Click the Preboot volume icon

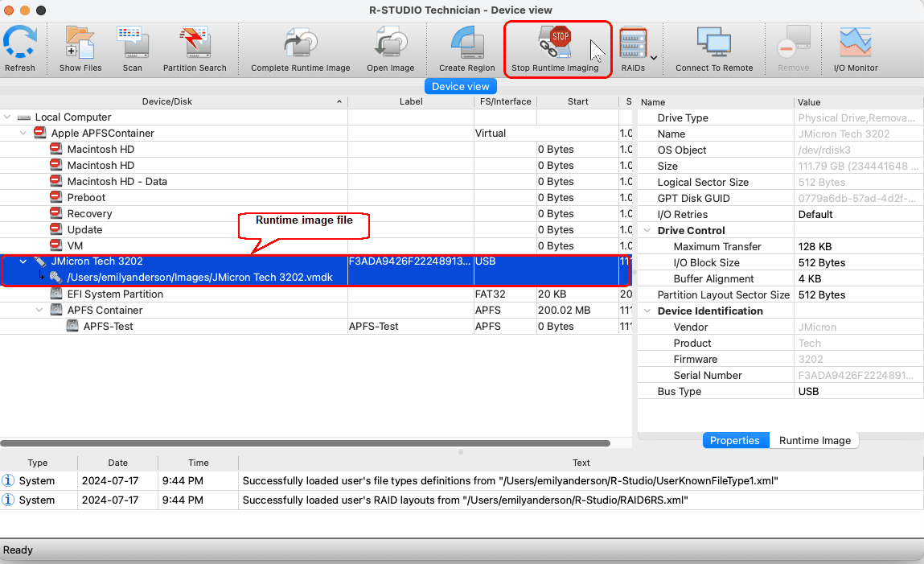[x=56, y=197]
